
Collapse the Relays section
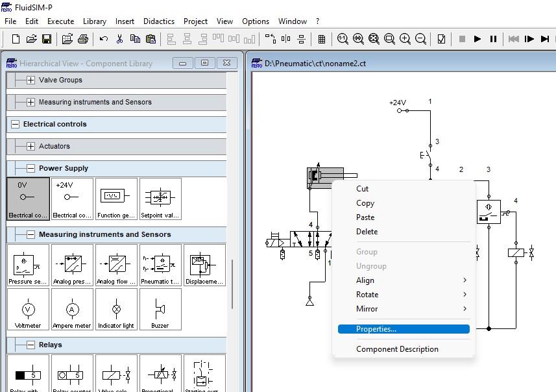tap(31, 345)
